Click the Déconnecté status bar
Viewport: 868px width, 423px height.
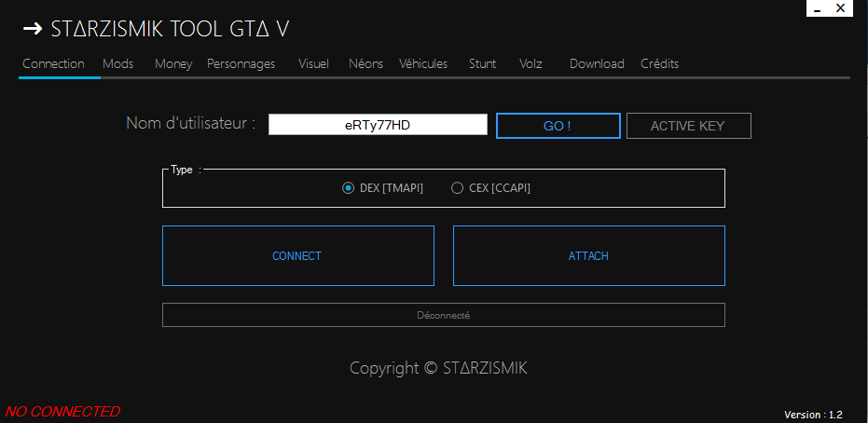click(444, 315)
